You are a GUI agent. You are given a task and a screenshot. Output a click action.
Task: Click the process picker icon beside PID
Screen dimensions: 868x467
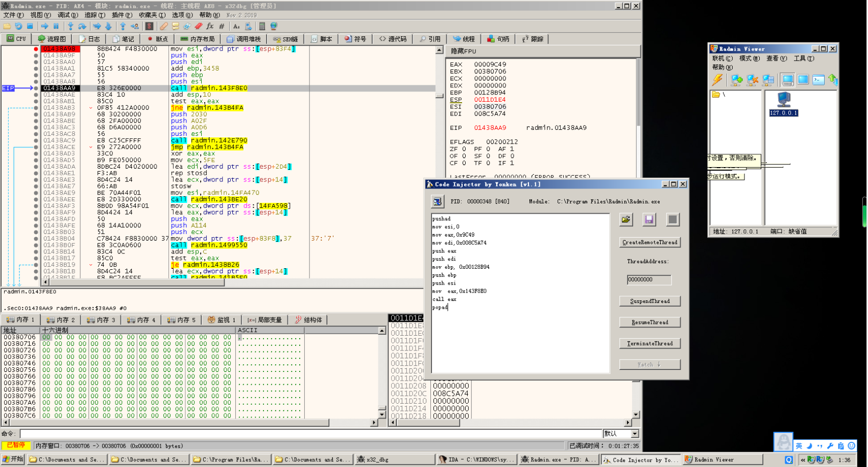tap(438, 202)
